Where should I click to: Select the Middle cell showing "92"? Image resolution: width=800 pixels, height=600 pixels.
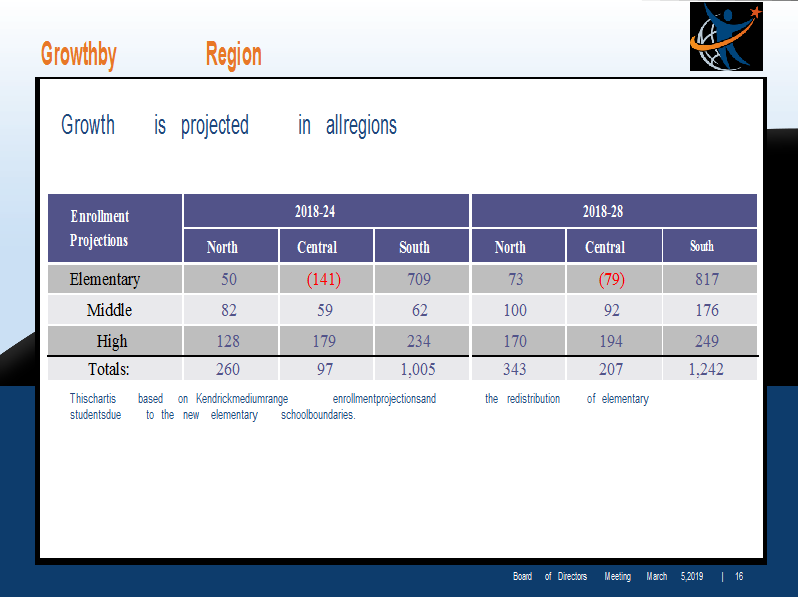[x=614, y=310]
